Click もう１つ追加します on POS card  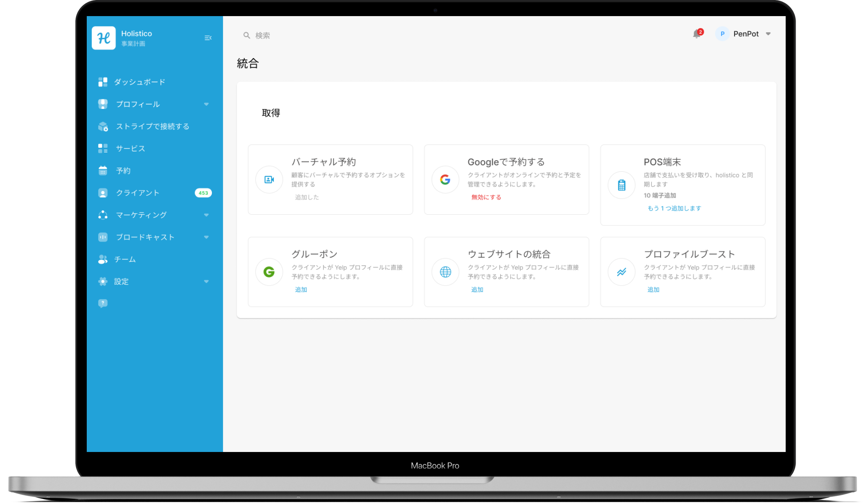pos(674,208)
